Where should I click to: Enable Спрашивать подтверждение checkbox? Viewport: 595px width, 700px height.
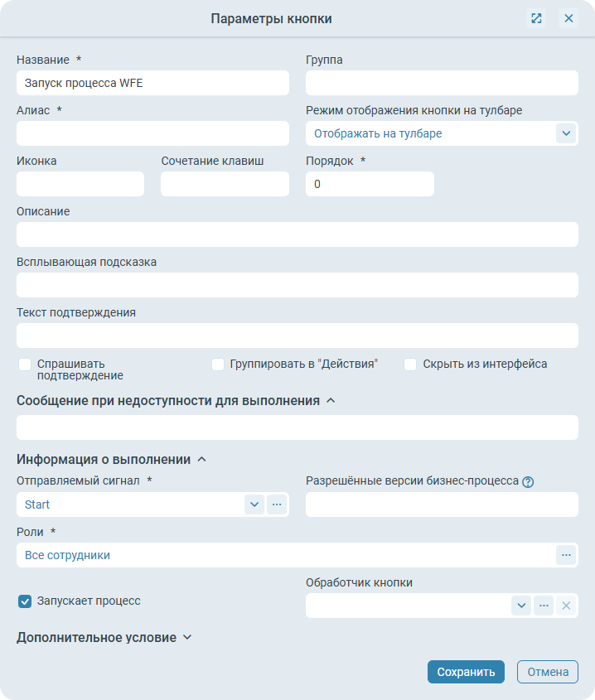click(25, 364)
